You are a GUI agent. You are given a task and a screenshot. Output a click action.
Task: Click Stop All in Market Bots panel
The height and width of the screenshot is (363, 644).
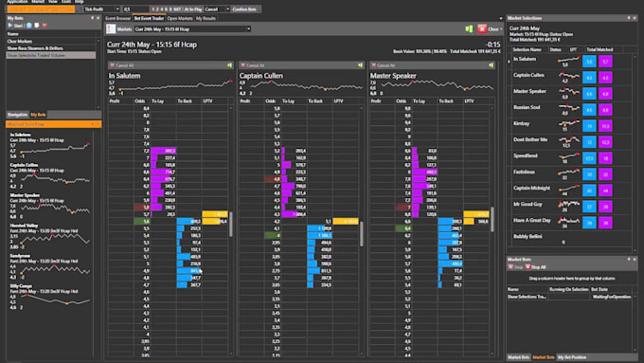(x=536, y=267)
